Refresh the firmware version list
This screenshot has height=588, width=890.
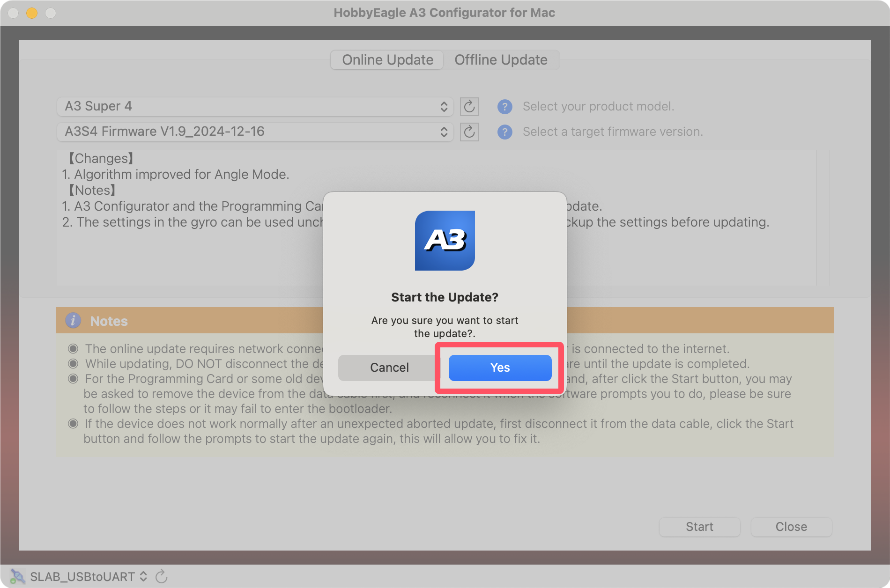pos(469,132)
